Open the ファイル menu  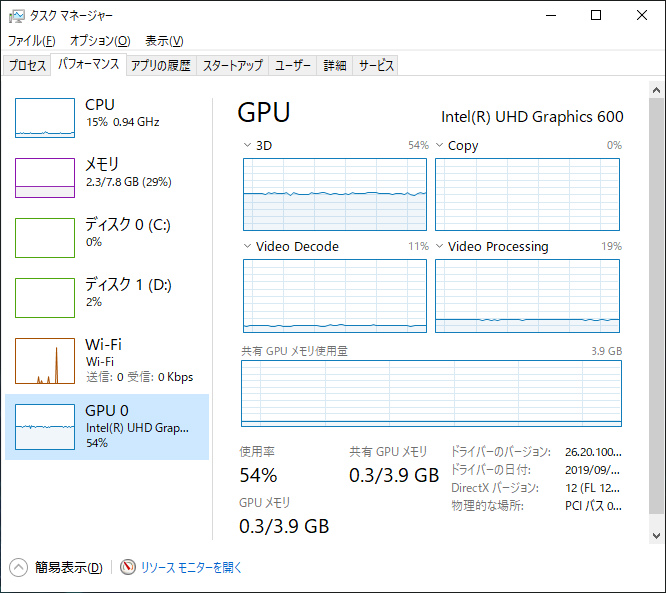[x=32, y=41]
